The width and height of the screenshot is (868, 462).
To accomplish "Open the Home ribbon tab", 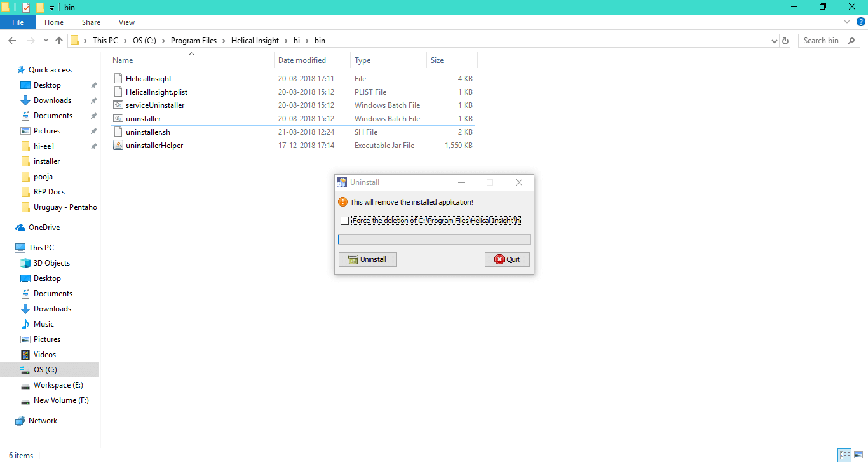I will pos(54,22).
